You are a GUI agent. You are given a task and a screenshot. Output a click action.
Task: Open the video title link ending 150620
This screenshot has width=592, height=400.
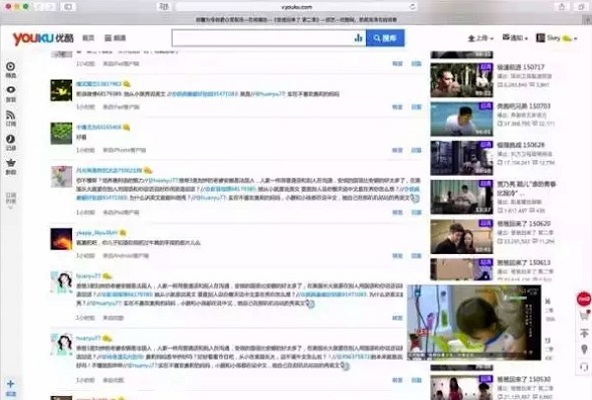pos(524,224)
